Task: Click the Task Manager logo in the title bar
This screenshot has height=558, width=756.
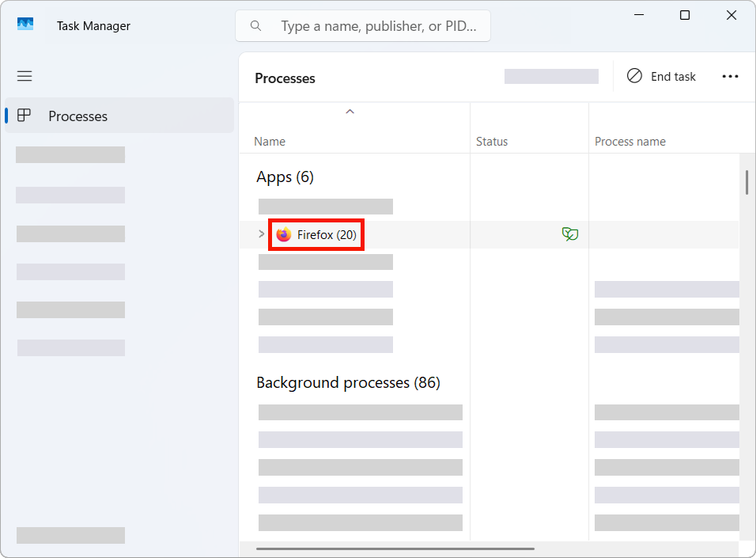Action: click(x=25, y=25)
